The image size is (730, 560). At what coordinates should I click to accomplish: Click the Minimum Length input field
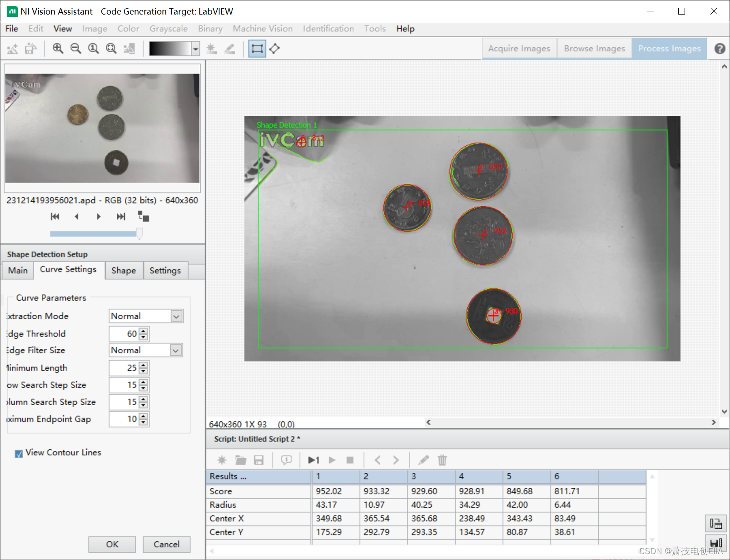124,368
